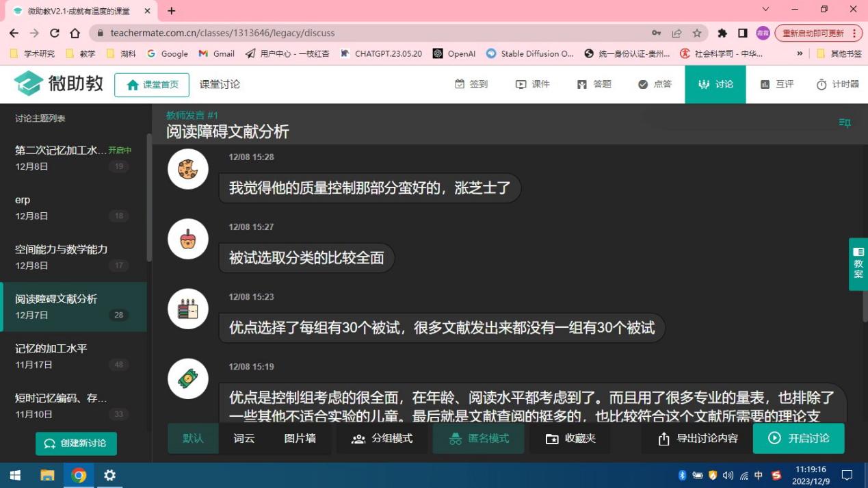The width and height of the screenshot is (868, 488).
Task: Open the 答题 quiz section
Action: click(x=594, y=84)
